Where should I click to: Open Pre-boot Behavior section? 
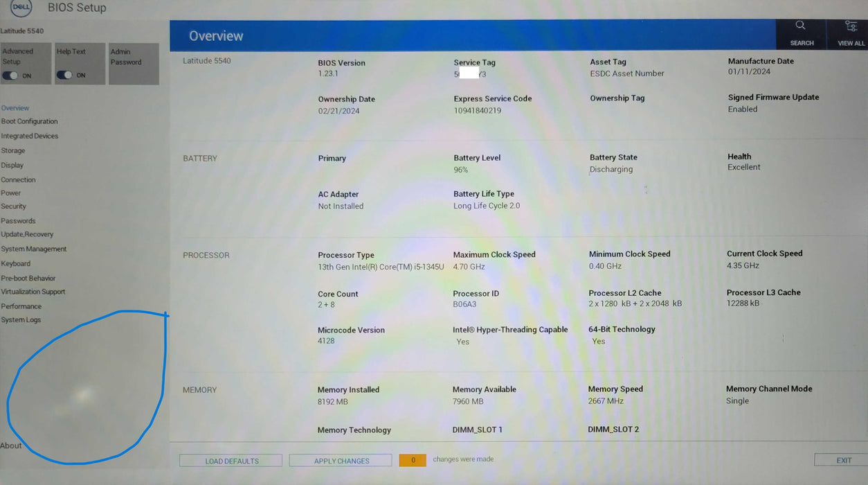pos(28,278)
